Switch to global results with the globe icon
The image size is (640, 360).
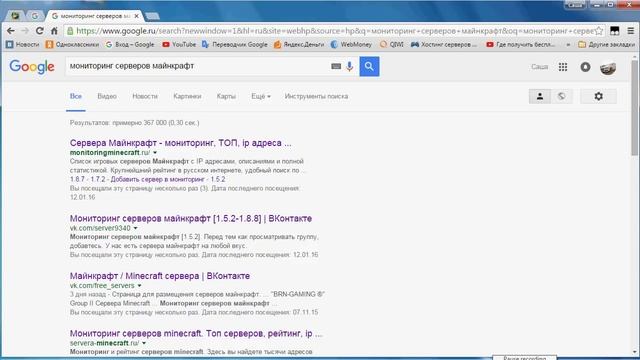pos(561,96)
